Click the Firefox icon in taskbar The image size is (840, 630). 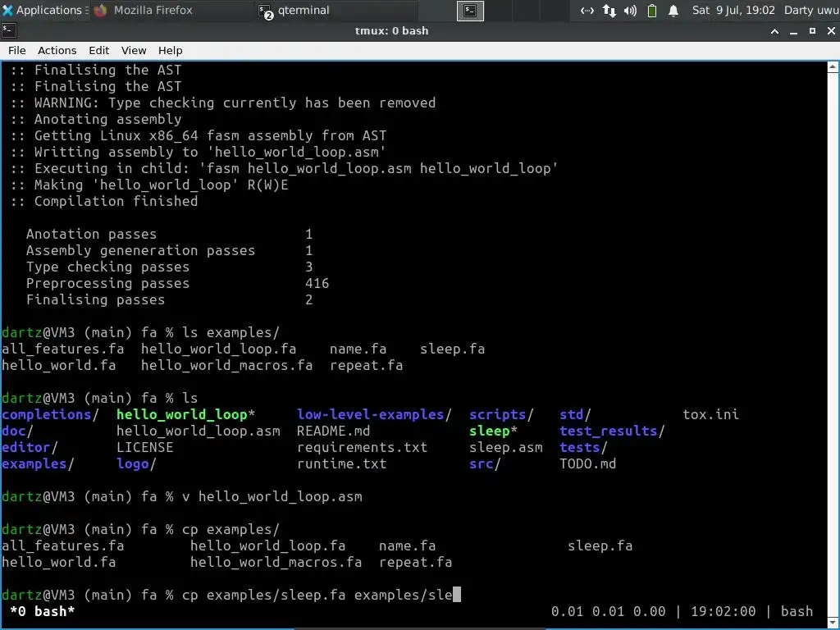pyautogui.click(x=101, y=11)
